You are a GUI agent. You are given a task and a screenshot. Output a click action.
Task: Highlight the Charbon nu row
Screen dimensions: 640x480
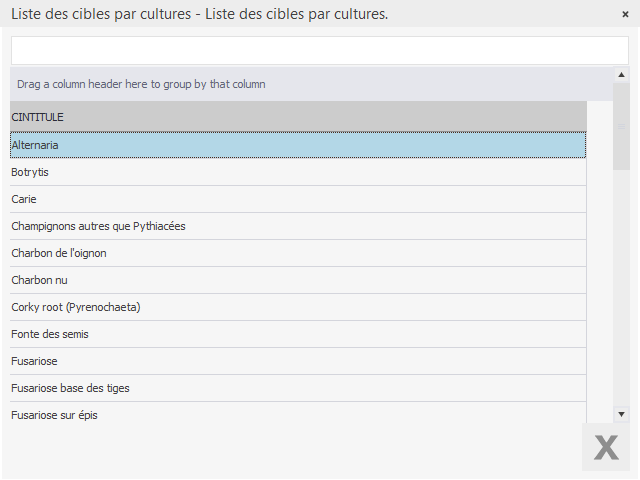point(298,280)
